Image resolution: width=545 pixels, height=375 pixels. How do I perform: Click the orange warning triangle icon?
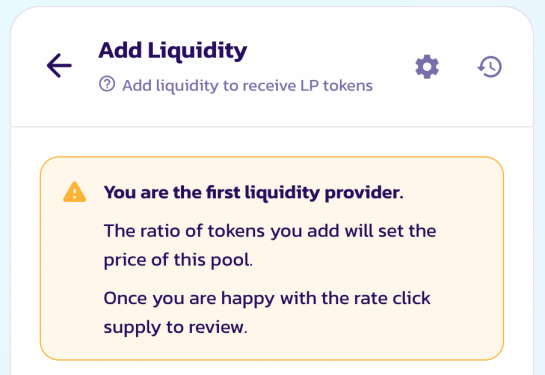(x=74, y=192)
